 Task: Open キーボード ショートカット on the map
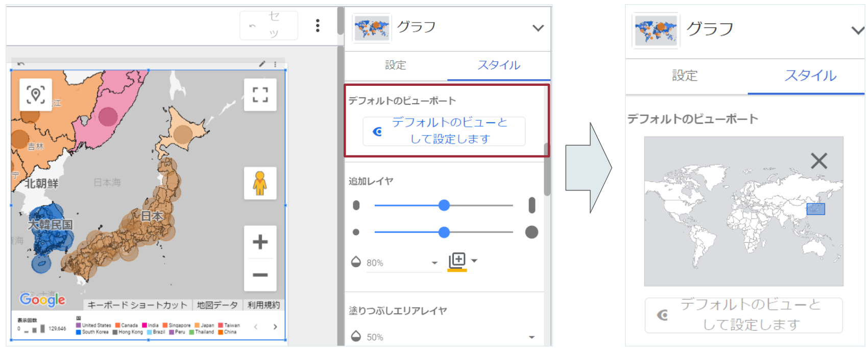pyautogui.click(x=137, y=305)
